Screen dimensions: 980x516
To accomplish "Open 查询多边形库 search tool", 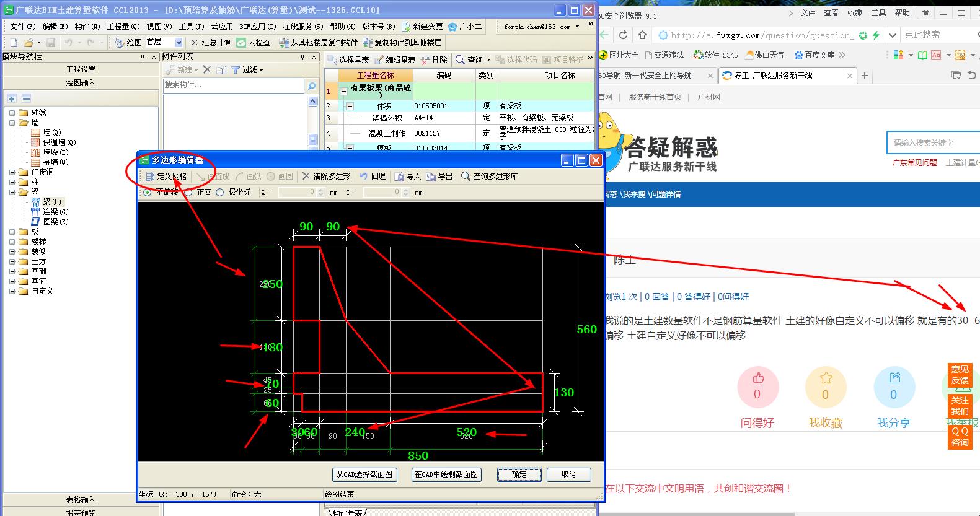I will click(490, 177).
